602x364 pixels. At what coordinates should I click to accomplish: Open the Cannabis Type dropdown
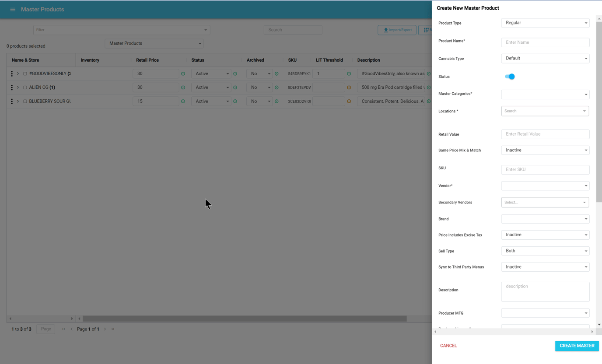pyautogui.click(x=545, y=58)
